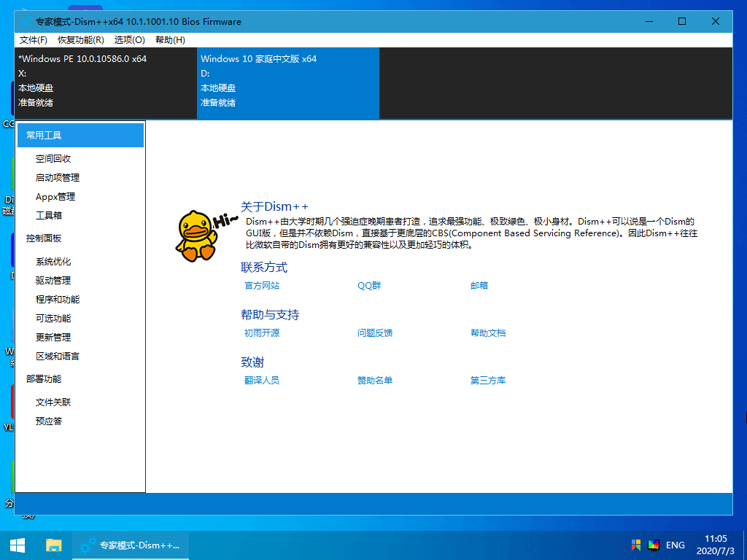Open the Windows Start menu
This screenshot has width=747, height=560.
point(18,545)
